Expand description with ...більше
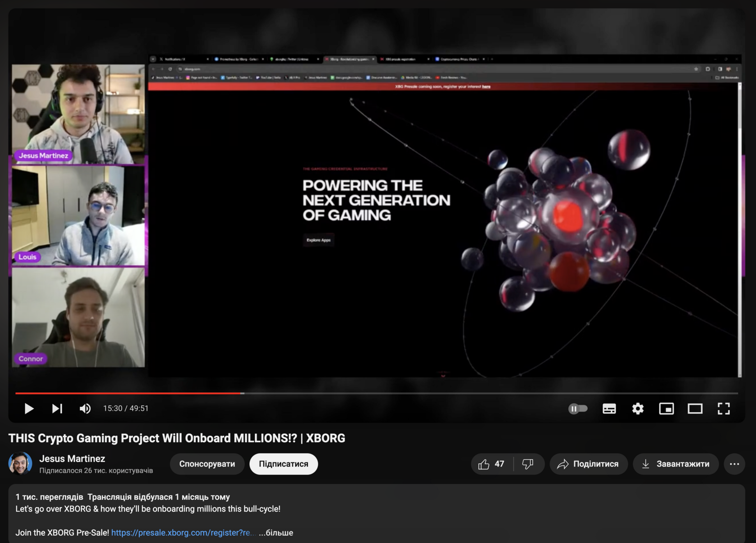Viewport: 756px width, 543px height. 276,533
